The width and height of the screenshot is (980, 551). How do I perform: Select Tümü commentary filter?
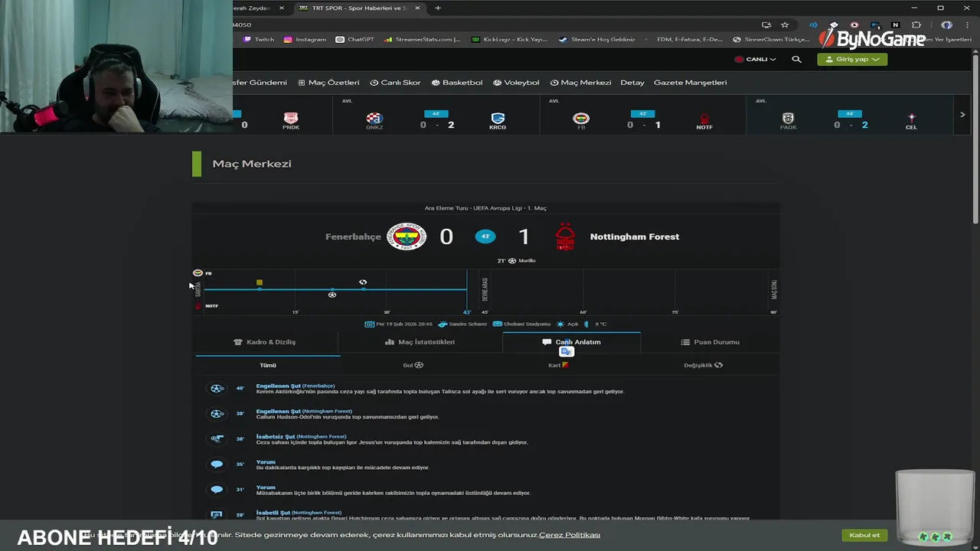pyautogui.click(x=268, y=365)
